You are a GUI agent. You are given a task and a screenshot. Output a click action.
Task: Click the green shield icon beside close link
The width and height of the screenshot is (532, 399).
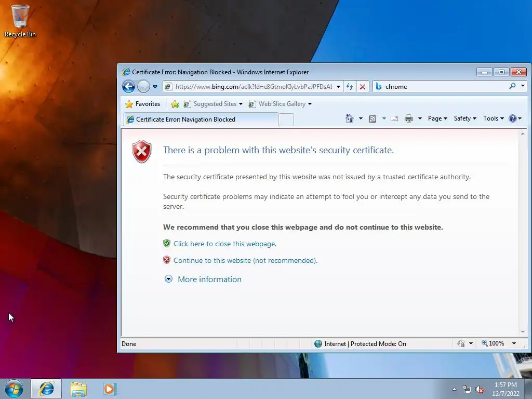click(167, 243)
